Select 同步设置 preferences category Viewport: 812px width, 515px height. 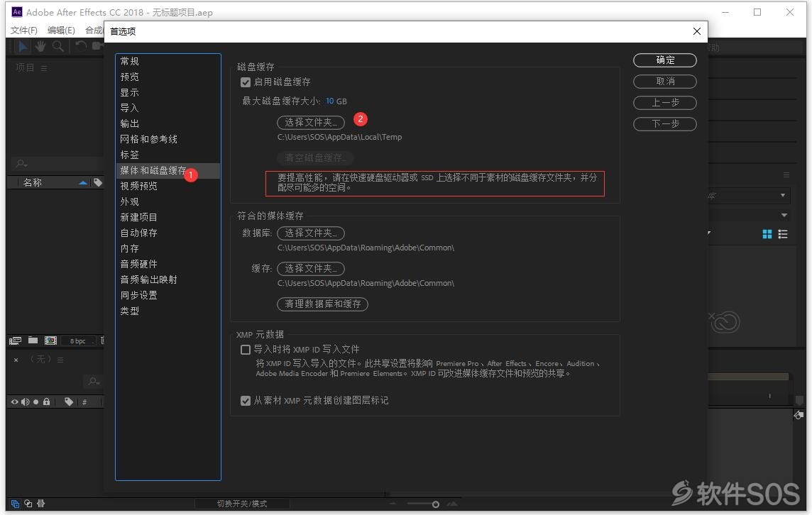[x=168, y=295]
